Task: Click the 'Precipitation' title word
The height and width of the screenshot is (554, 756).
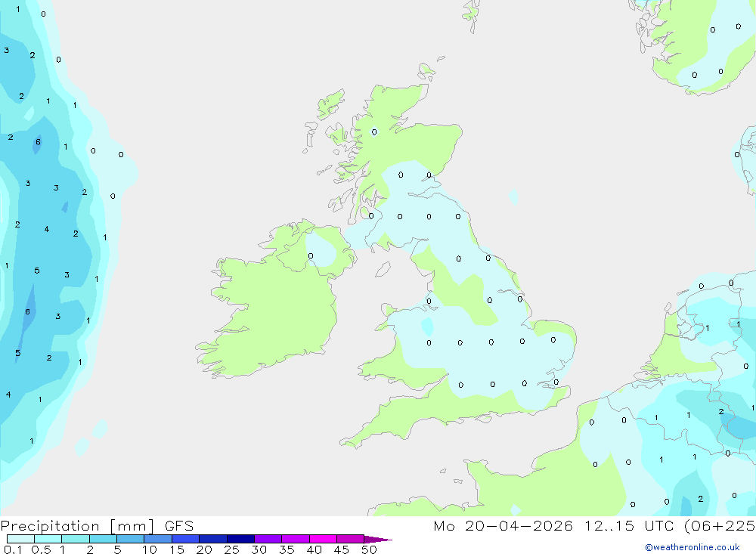Action: (x=50, y=526)
